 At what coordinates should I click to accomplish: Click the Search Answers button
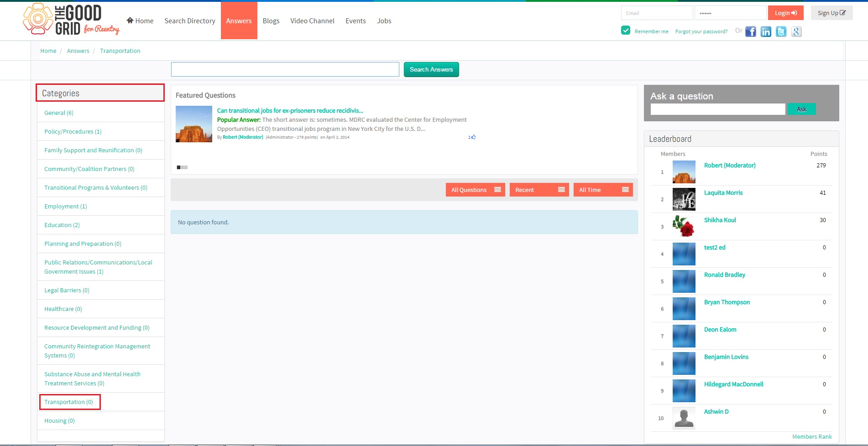tap(431, 69)
